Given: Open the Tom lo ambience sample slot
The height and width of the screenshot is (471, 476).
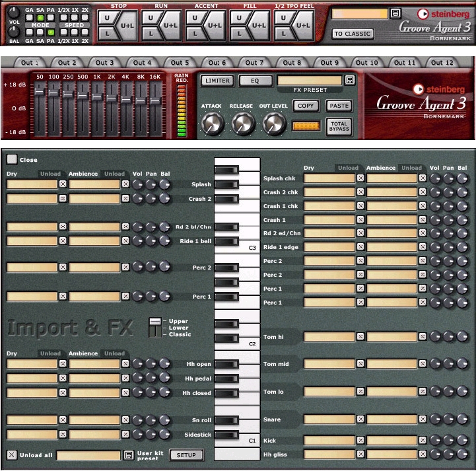Looking at the screenshot, I should [391, 391].
